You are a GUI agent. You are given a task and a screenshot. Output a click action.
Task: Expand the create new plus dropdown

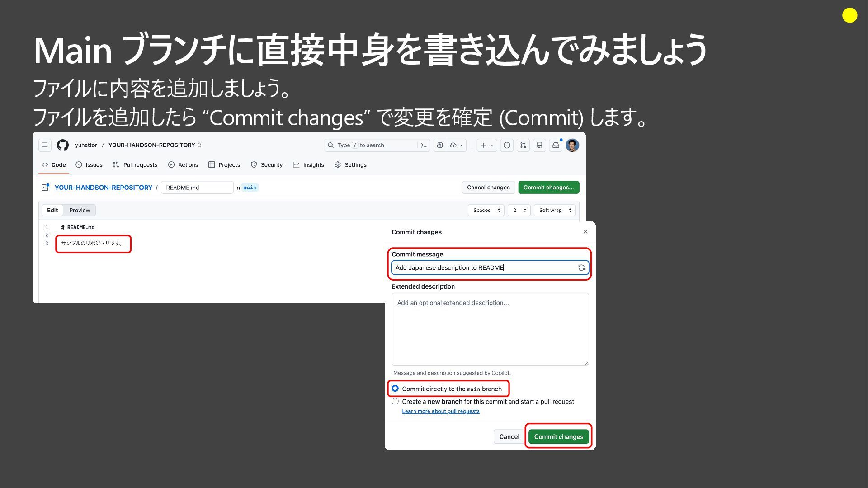pos(487,145)
